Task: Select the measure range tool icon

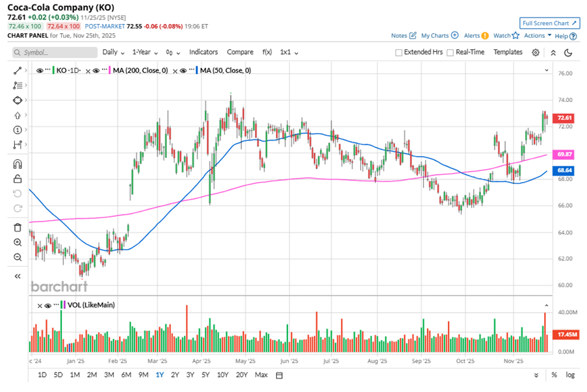Action: 17,144
